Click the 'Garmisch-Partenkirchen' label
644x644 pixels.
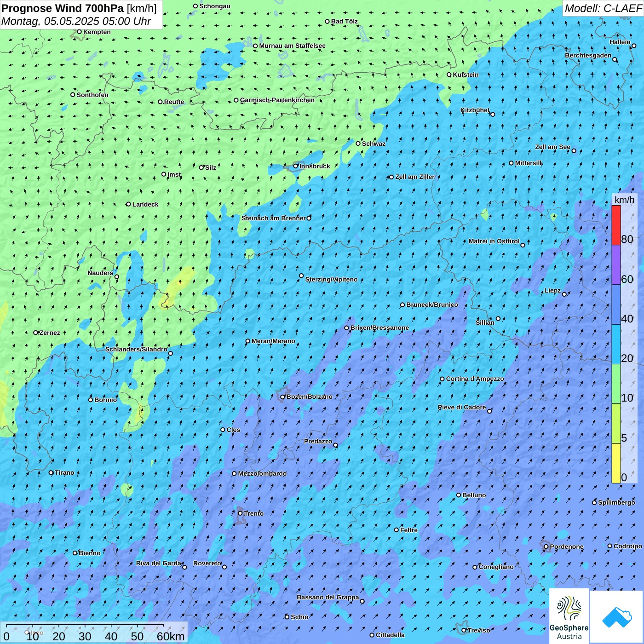pos(277,100)
